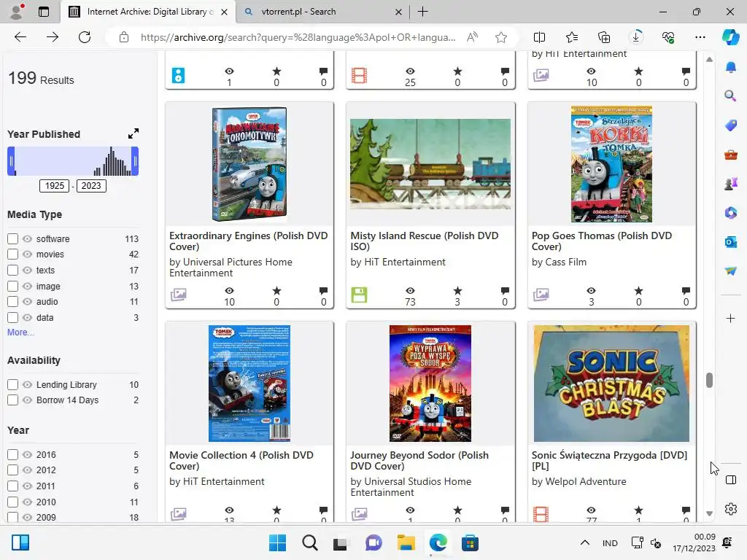
Task: Open split screen view
Action: [539, 37]
